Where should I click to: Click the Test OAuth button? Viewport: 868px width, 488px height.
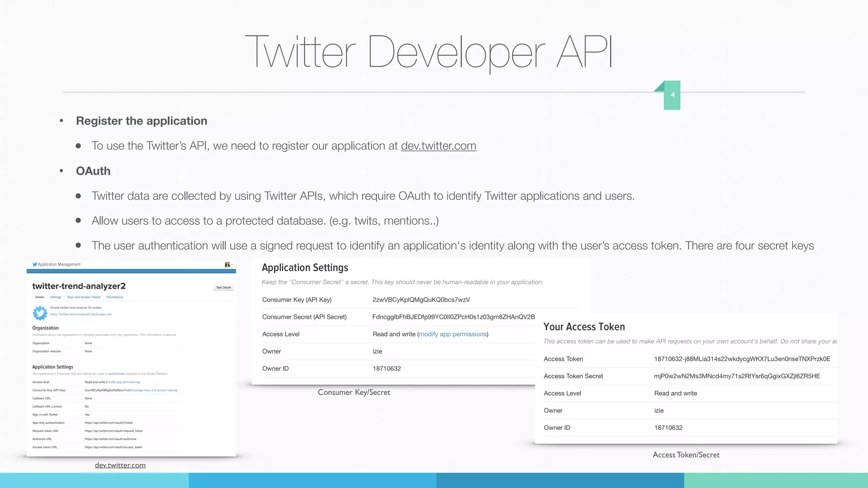coord(223,288)
